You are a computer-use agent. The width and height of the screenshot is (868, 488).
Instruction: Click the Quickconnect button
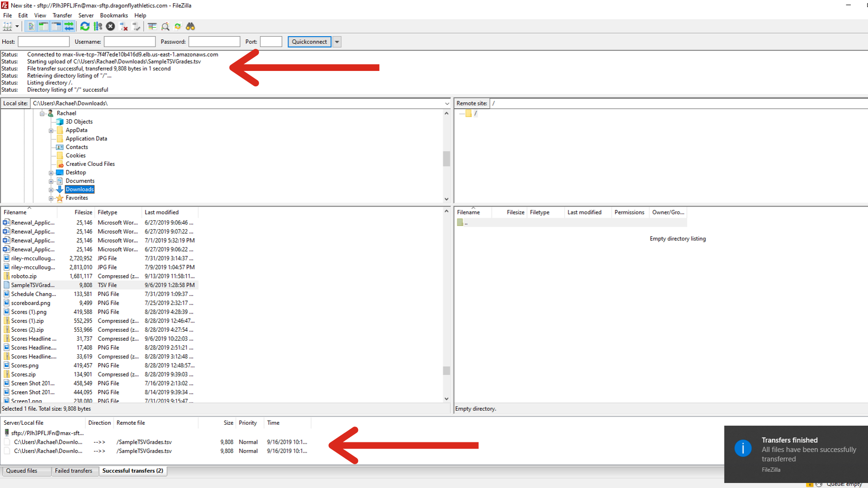[x=309, y=42]
